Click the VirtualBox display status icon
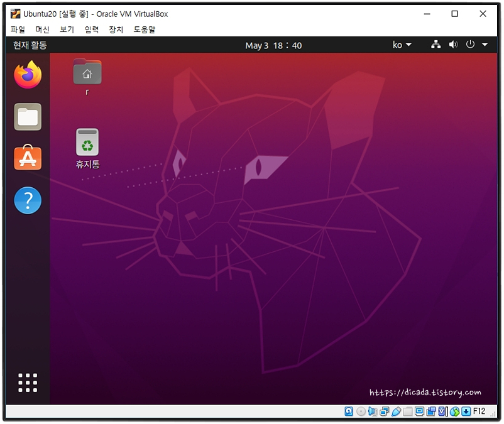The width and height of the screenshot is (504, 424). pos(419,411)
